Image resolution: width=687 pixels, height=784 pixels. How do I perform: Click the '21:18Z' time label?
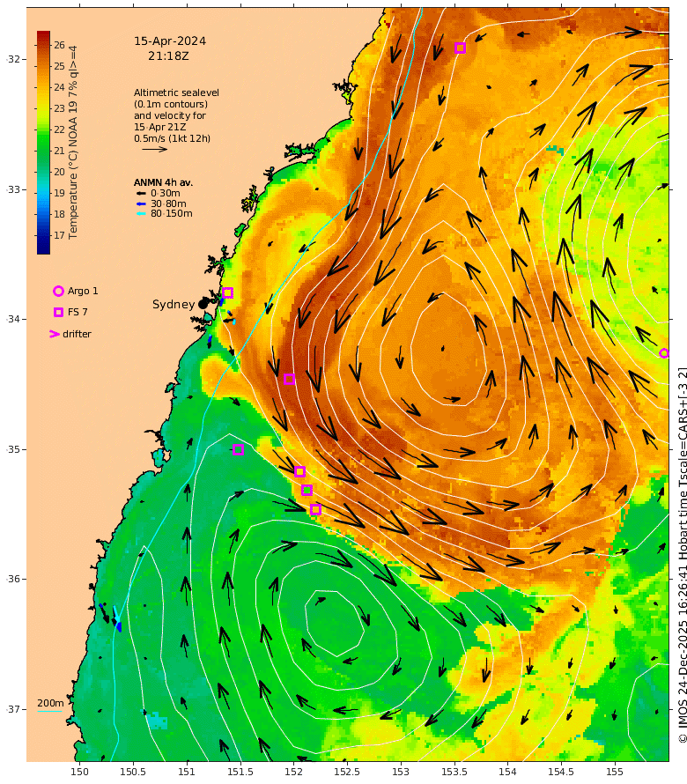click(x=168, y=56)
